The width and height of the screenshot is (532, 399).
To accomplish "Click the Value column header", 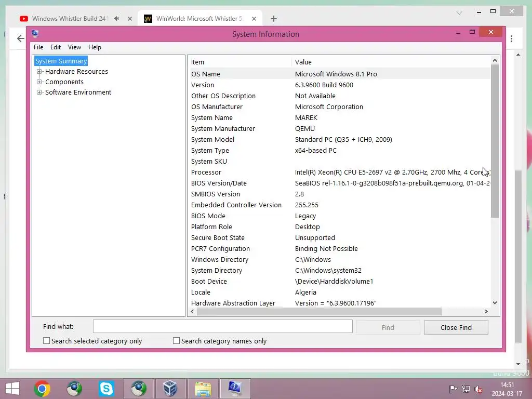I will point(391,62).
